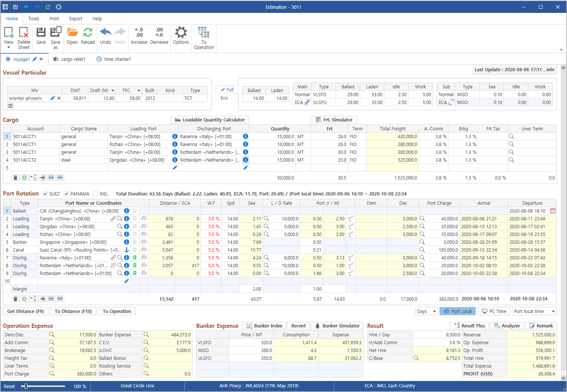
Task: Open the Export menu
Action: click(75, 19)
